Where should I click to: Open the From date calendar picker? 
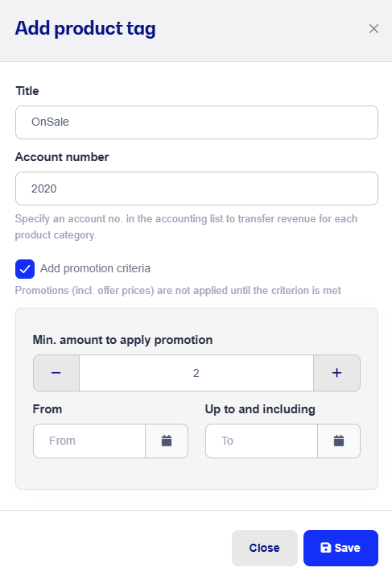point(167,441)
